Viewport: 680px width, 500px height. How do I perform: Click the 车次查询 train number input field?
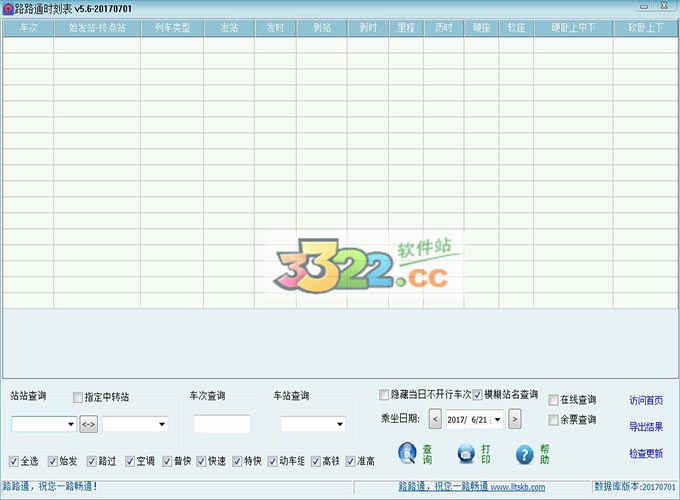(221, 424)
